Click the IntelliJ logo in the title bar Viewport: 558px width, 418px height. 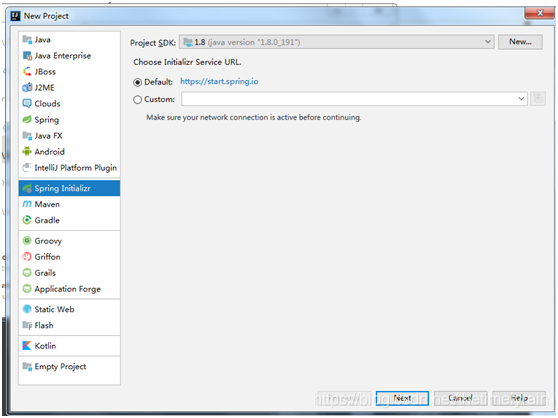coord(16,16)
